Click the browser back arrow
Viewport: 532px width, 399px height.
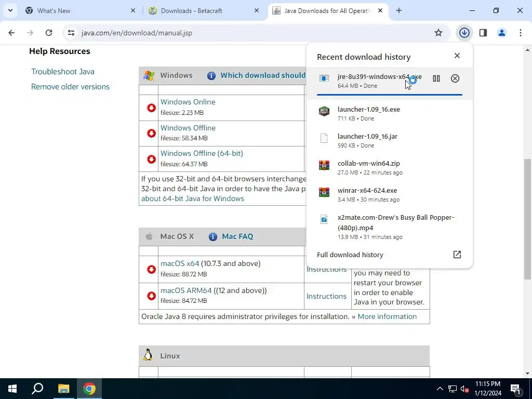point(11,33)
